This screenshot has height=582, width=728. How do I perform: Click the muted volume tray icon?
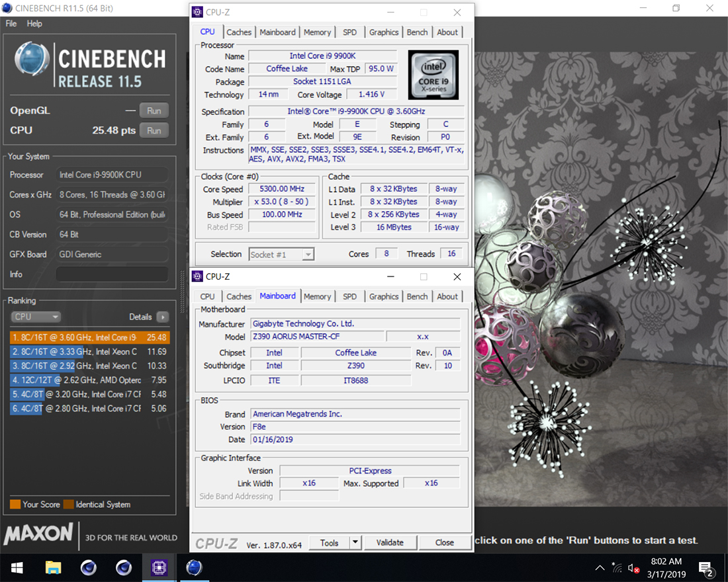click(633, 567)
